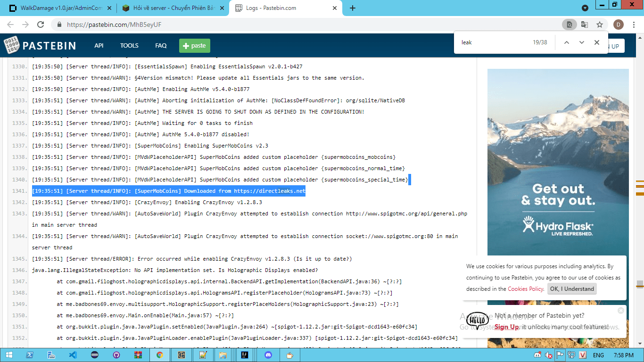The height and width of the screenshot is (362, 644).
Task: Open IntelliJ IDEA from the taskbar
Action: [x=245, y=355]
